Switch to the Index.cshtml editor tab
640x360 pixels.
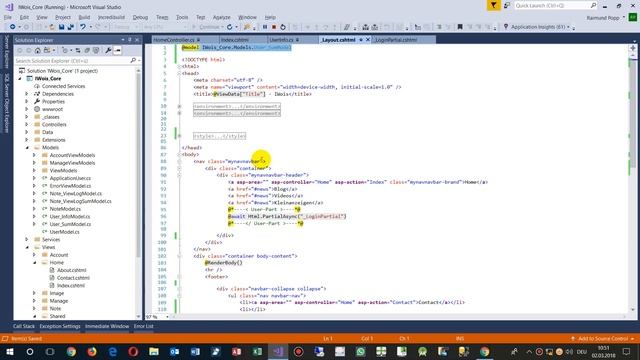235,40
